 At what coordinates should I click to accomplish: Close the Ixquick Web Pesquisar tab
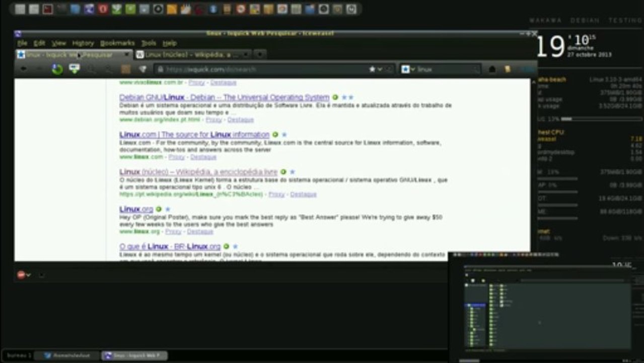click(126, 54)
